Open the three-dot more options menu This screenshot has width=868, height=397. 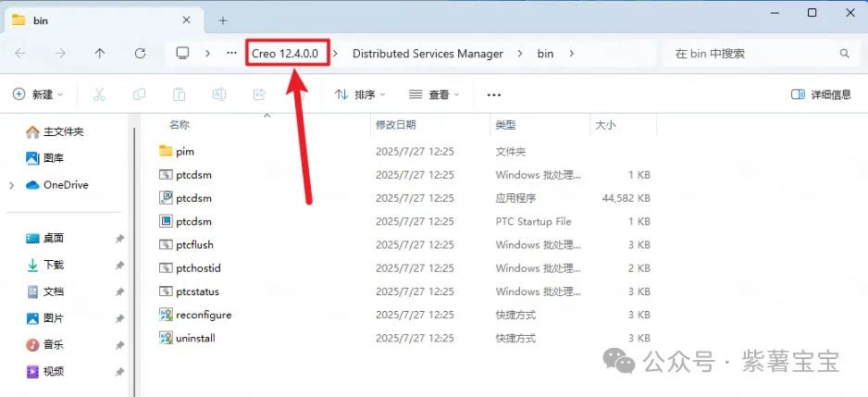pyautogui.click(x=493, y=94)
